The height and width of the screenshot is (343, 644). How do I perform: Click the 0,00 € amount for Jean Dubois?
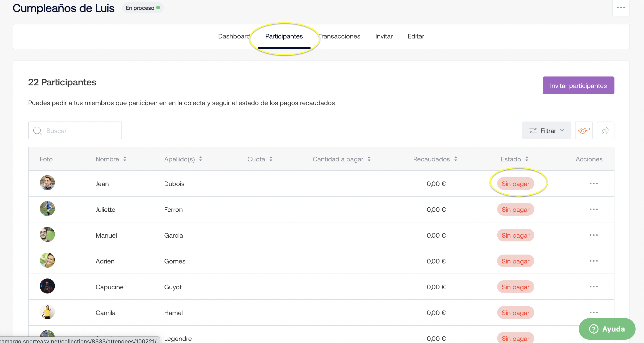point(436,184)
